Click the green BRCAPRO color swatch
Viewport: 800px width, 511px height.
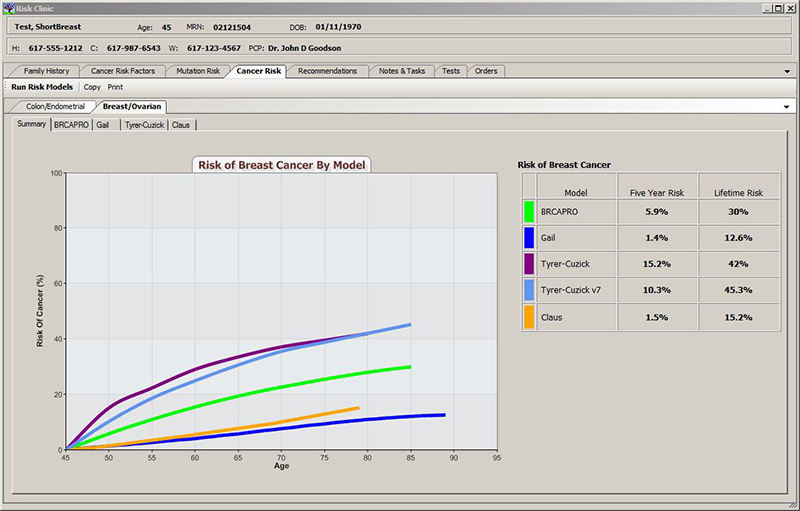tap(529, 212)
